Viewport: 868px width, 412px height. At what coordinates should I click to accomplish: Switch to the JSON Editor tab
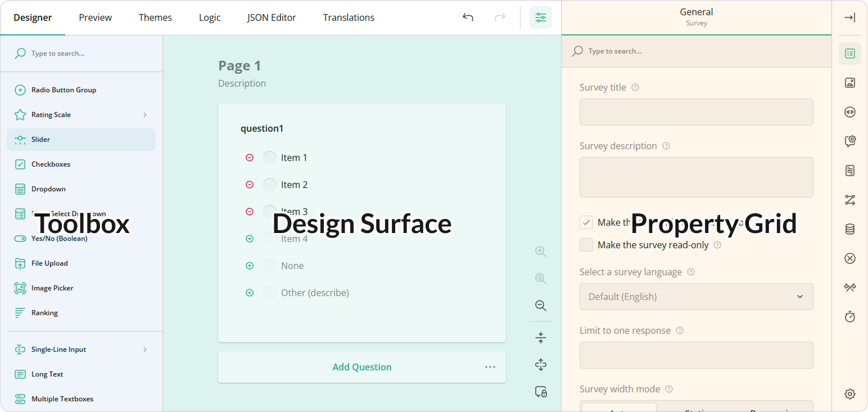pos(272,17)
